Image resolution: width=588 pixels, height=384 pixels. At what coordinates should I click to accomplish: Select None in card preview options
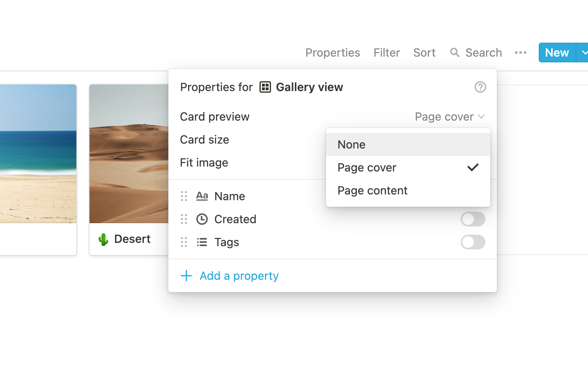coord(408,144)
